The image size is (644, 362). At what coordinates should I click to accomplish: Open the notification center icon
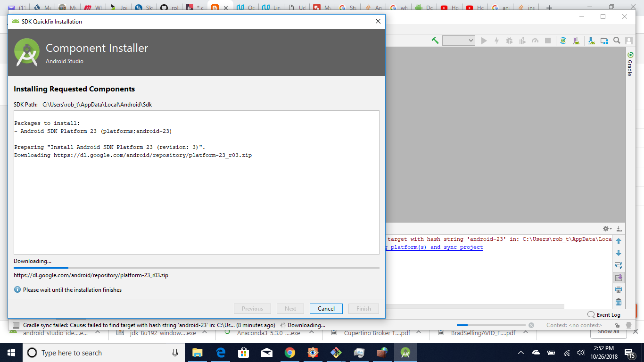(x=630, y=353)
